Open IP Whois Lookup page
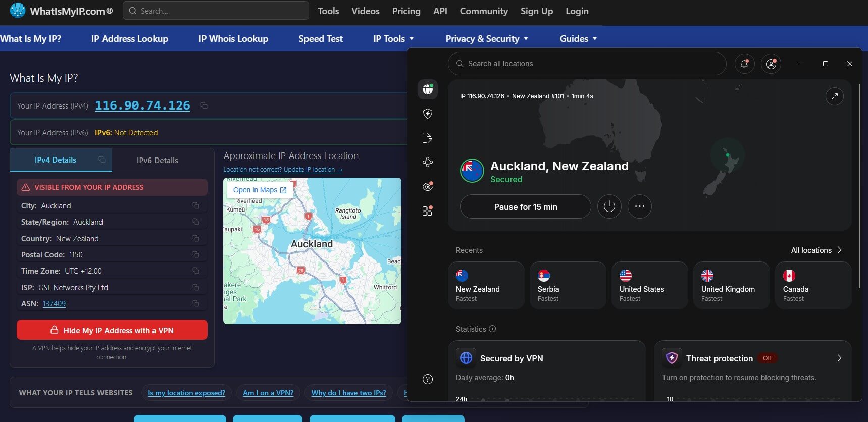This screenshot has height=422, width=868. pyautogui.click(x=233, y=39)
